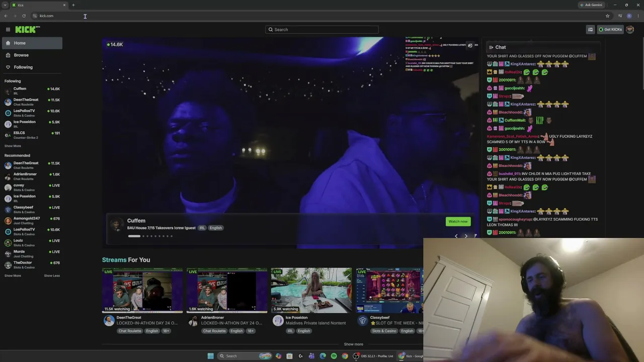Open AdrienBroner in Recommended list
Image resolution: width=644 pixels, height=362 pixels.
pos(32,176)
